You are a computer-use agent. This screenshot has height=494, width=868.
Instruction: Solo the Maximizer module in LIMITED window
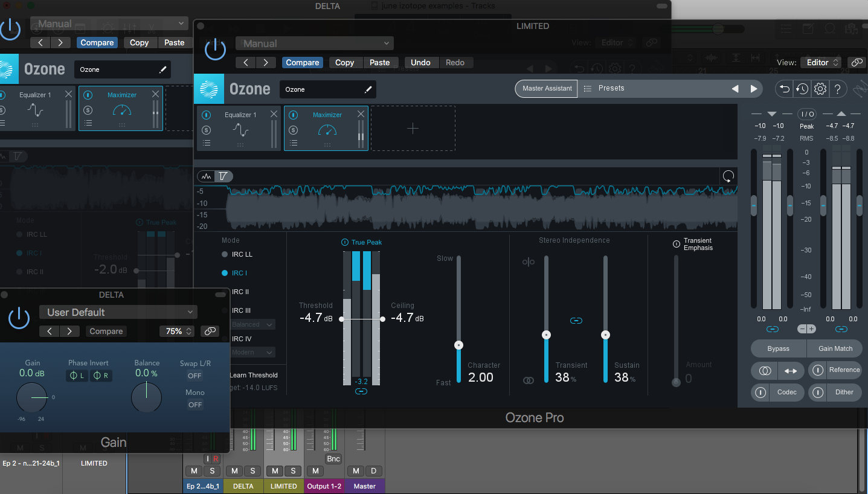293,130
